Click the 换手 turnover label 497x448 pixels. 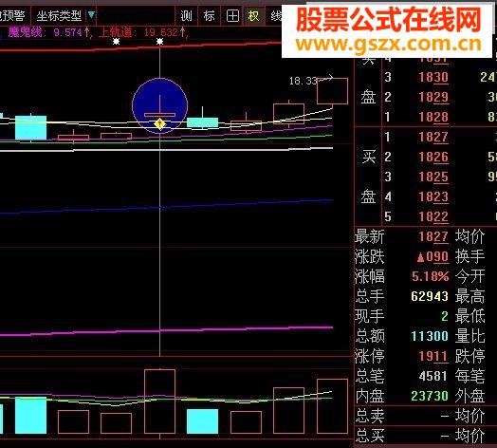[469, 256]
